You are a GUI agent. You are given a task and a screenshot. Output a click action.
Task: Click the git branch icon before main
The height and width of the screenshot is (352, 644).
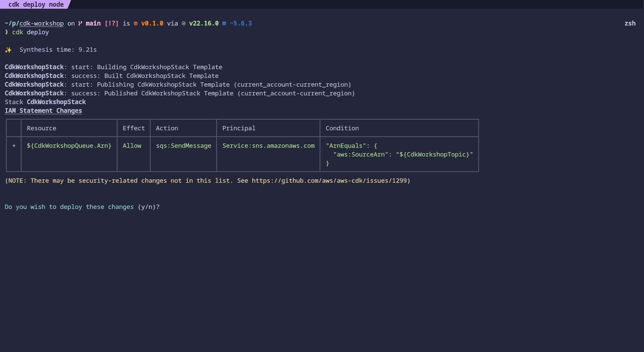tap(80, 24)
